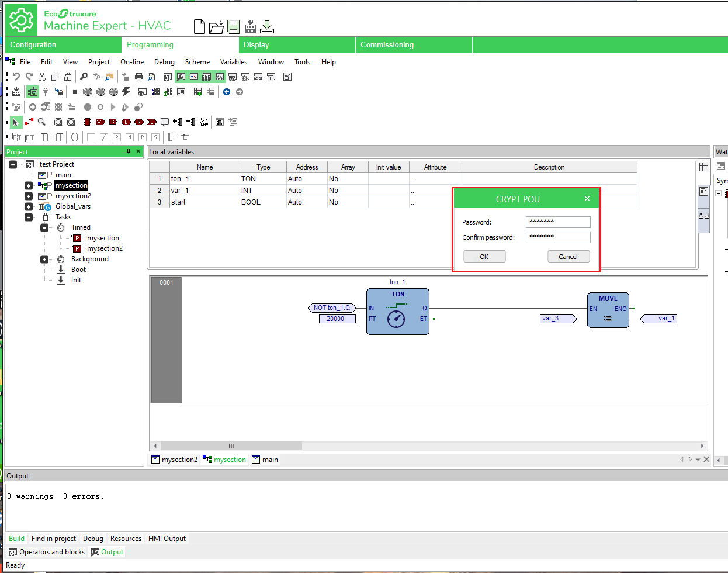The image size is (728, 573).
Task: Click the Zoom in icon
Action: point(58,122)
